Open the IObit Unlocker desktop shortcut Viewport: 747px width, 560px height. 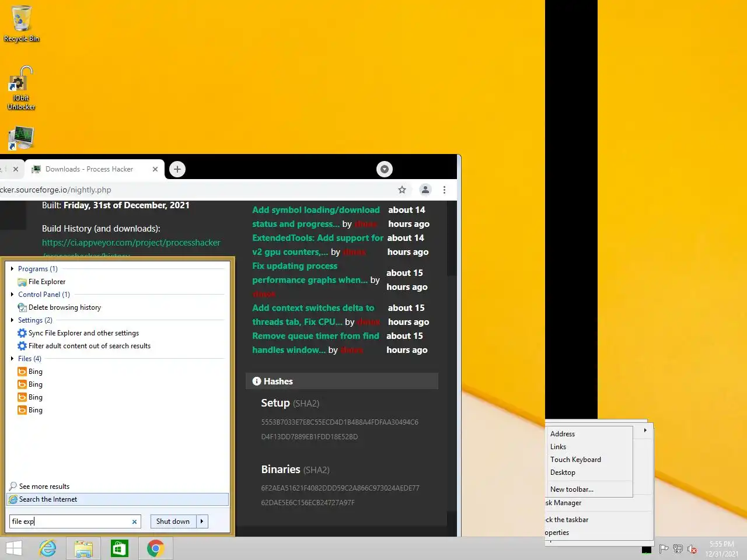pyautogui.click(x=22, y=88)
